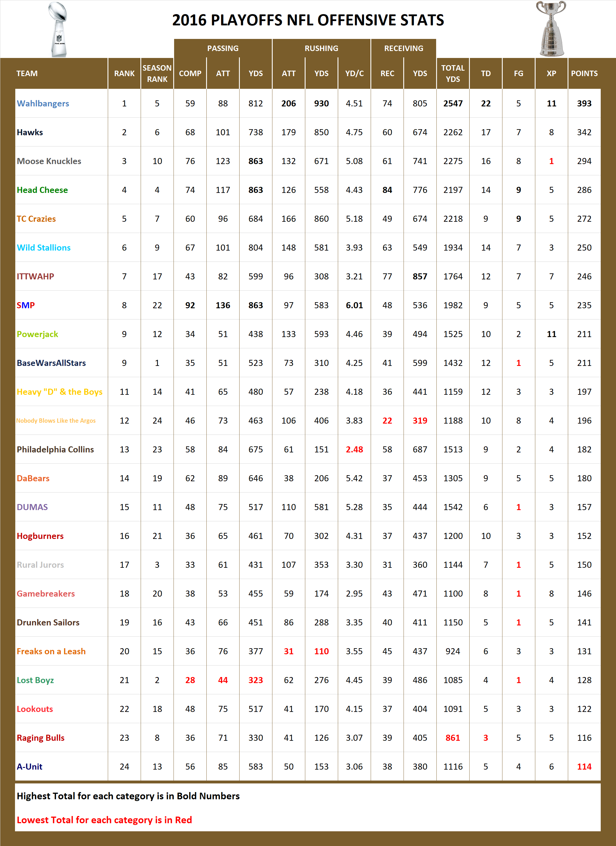Click the base of the silver cup trophy
The width and height of the screenshot is (616, 846).
(x=552, y=54)
